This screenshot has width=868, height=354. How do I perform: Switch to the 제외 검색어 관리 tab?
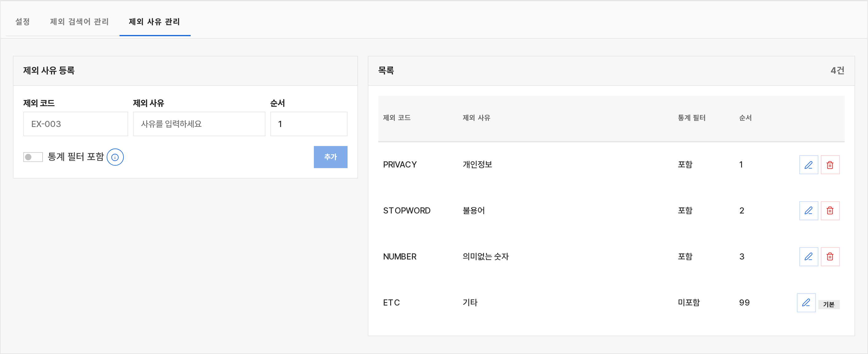pyautogui.click(x=79, y=21)
